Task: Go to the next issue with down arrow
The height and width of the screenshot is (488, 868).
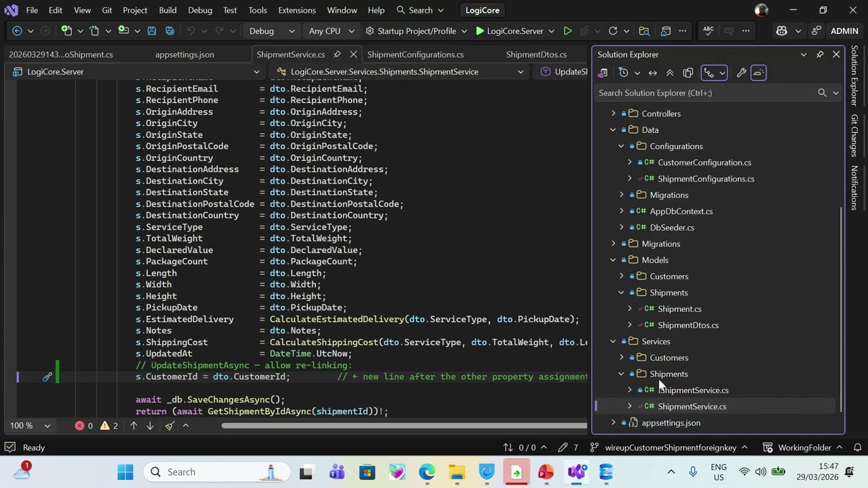Action: pos(150,426)
